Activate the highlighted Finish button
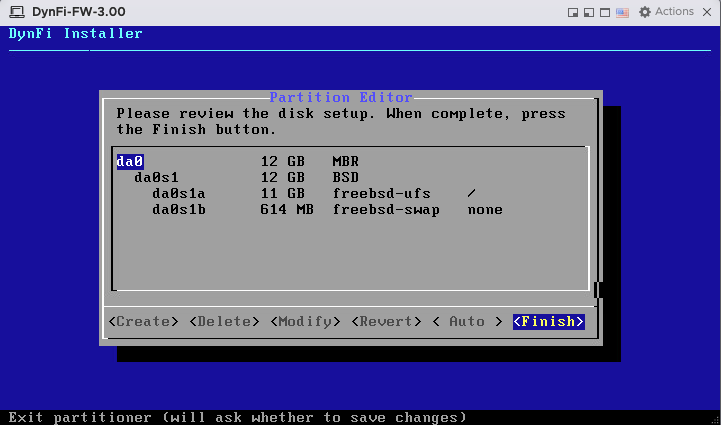721x425 pixels. pyautogui.click(x=549, y=321)
